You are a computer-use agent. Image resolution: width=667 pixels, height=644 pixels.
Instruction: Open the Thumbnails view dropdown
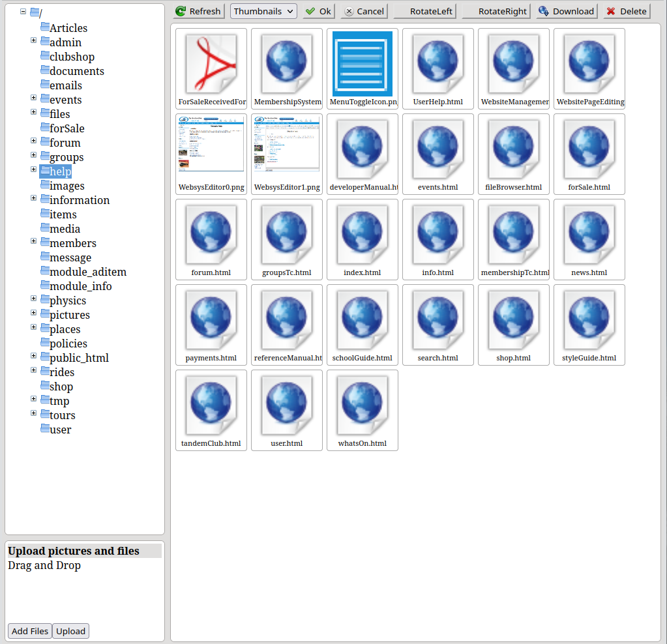click(x=263, y=11)
